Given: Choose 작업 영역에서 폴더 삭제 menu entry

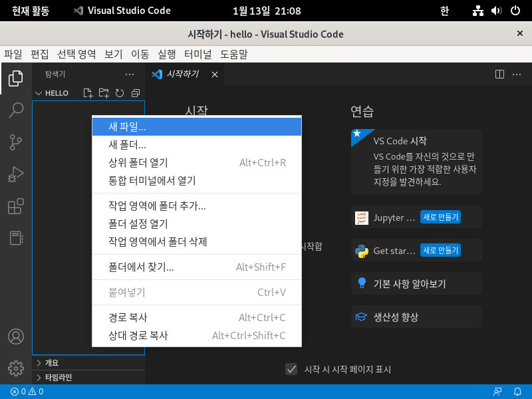Looking at the screenshot, I should tap(197, 242).
